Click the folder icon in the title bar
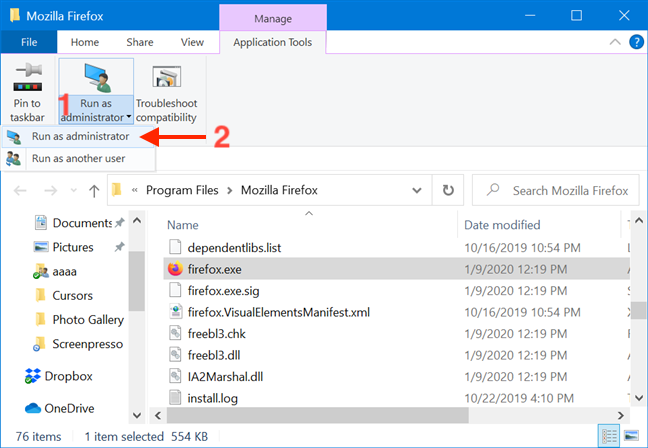This screenshot has height=448, width=648. pyautogui.click(x=15, y=15)
